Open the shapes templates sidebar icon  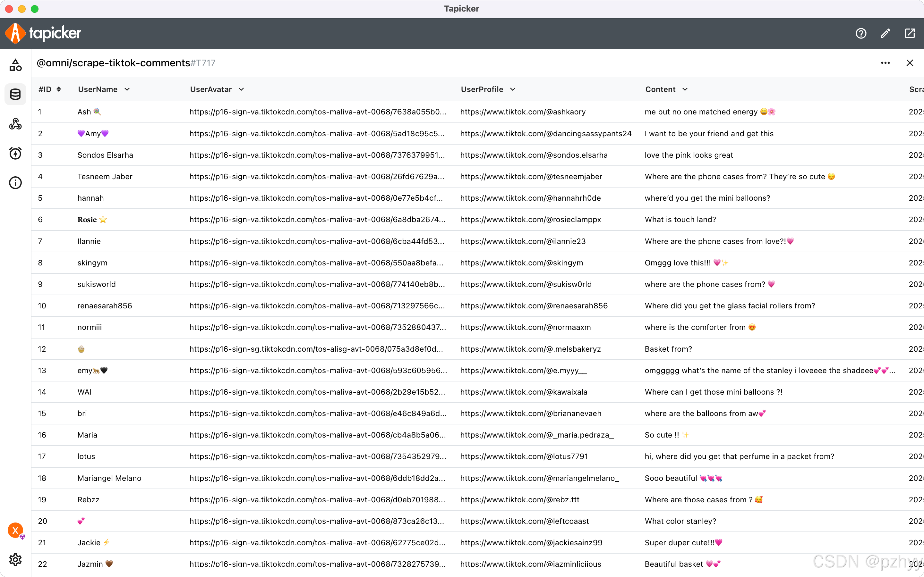click(15, 65)
